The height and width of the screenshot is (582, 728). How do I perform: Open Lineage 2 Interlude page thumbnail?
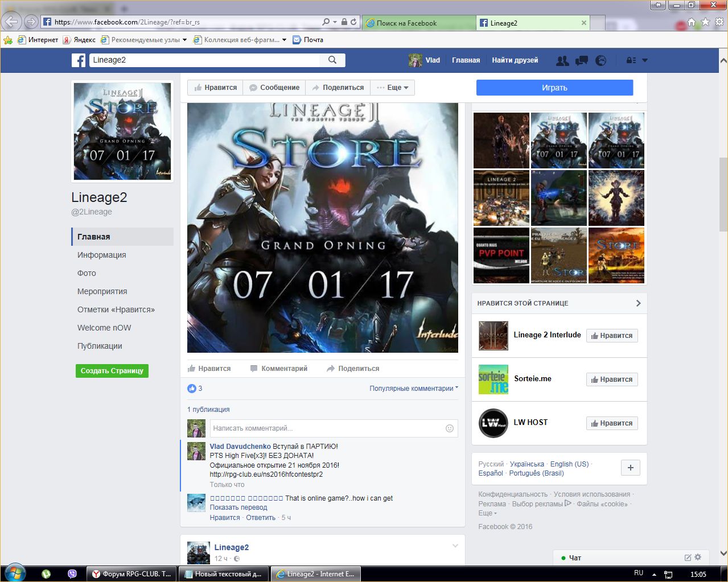click(x=493, y=336)
